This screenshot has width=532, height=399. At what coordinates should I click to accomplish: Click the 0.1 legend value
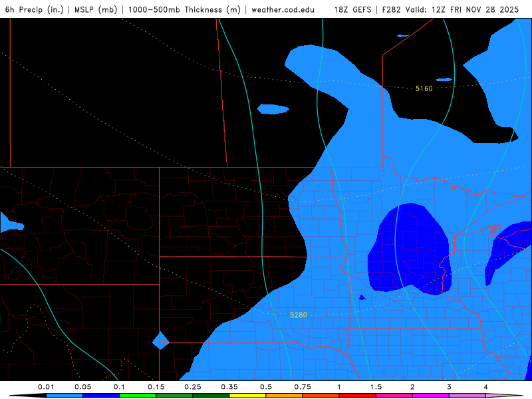pyautogui.click(x=119, y=387)
